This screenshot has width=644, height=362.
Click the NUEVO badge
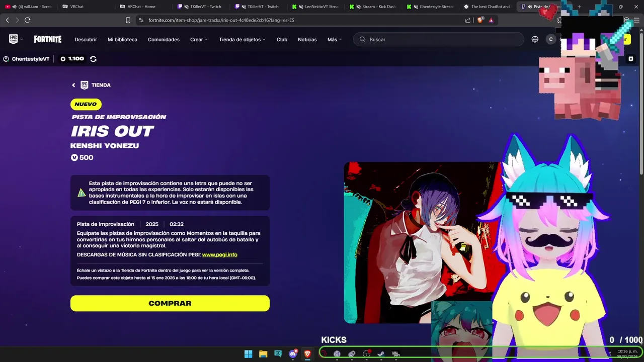(86, 104)
